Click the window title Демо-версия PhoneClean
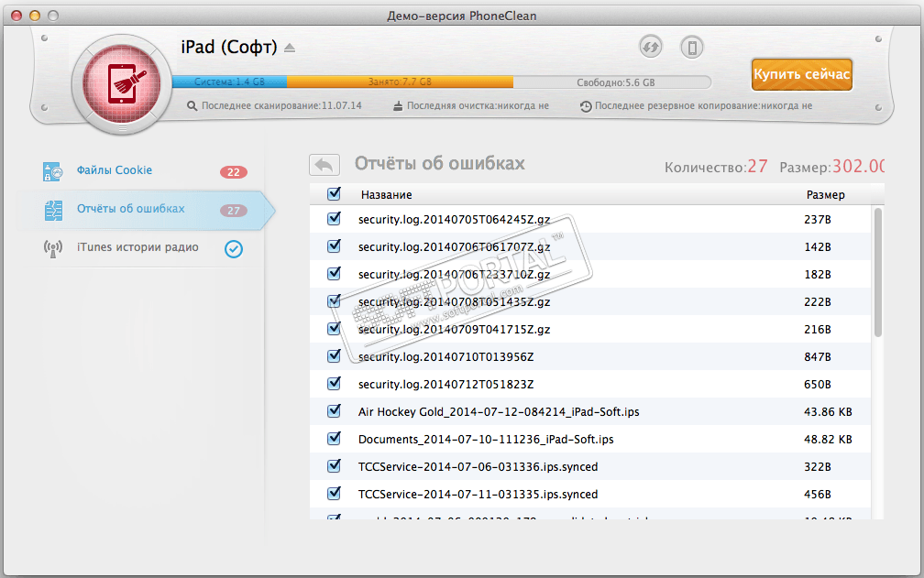Viewport: 924px width, 578px height. tap(461, 16)
